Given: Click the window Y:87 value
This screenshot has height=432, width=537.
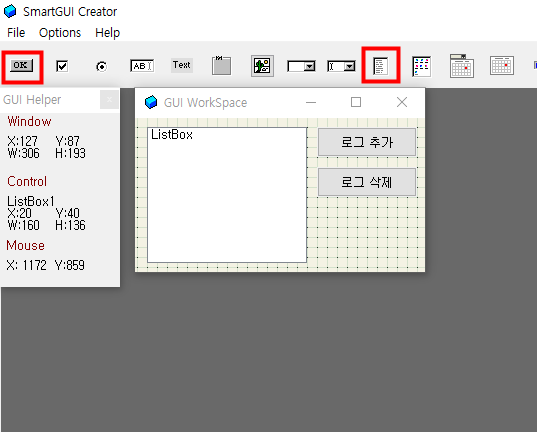Looking at the screenshot, I should pos(67,141).
